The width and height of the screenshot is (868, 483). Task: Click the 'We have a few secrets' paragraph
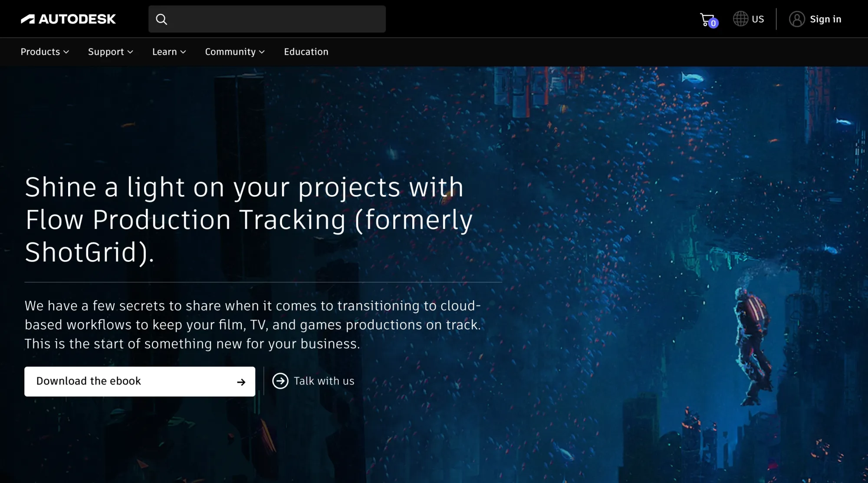point(253,324)
